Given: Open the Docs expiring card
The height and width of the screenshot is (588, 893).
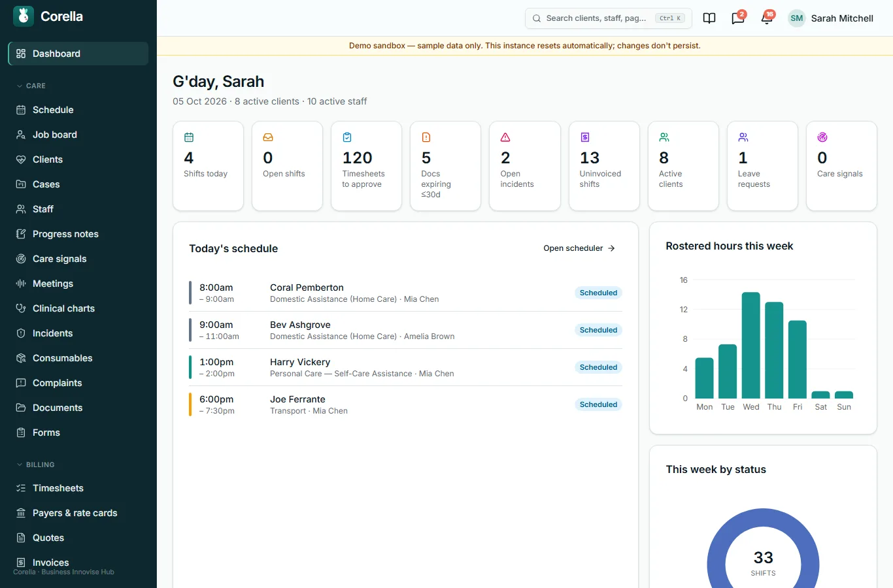Looking at the screenshot, I should [x=445, y=166].
